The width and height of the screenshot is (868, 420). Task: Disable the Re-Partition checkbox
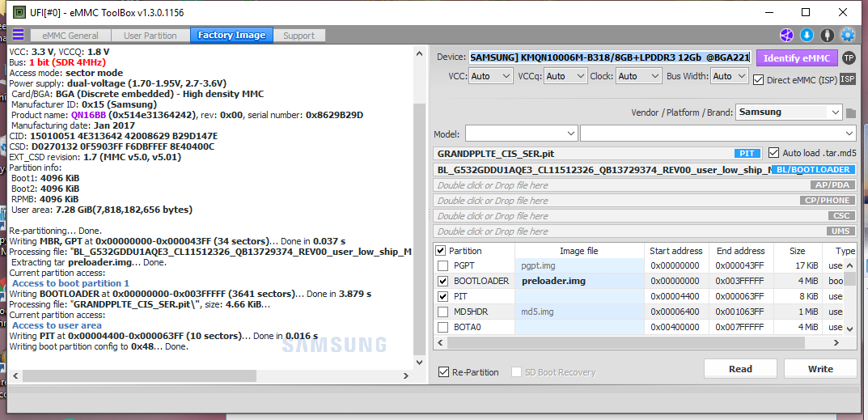tap(443, 371)
